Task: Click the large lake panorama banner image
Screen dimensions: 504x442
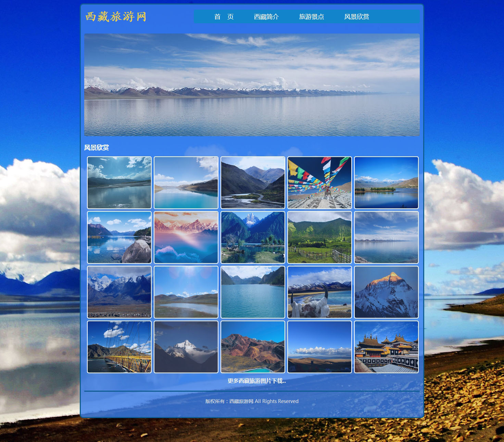Action: (x=252, y=85)
